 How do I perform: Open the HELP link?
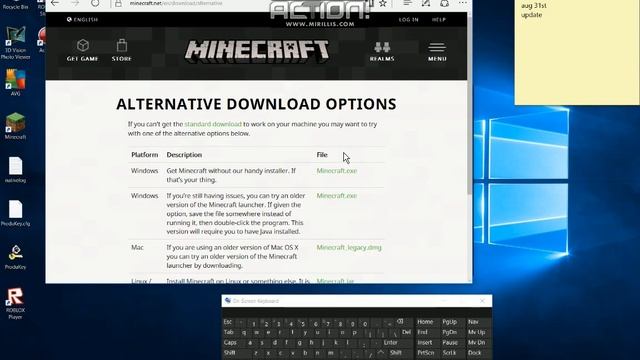[x=439, y=20]
